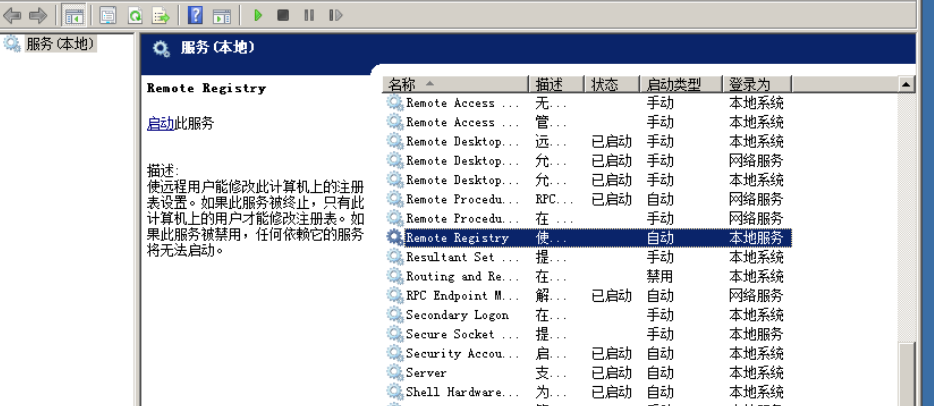Click 禁用 startup type in Routing row
This screenshot has height=406, width=934.
point(660,276)
